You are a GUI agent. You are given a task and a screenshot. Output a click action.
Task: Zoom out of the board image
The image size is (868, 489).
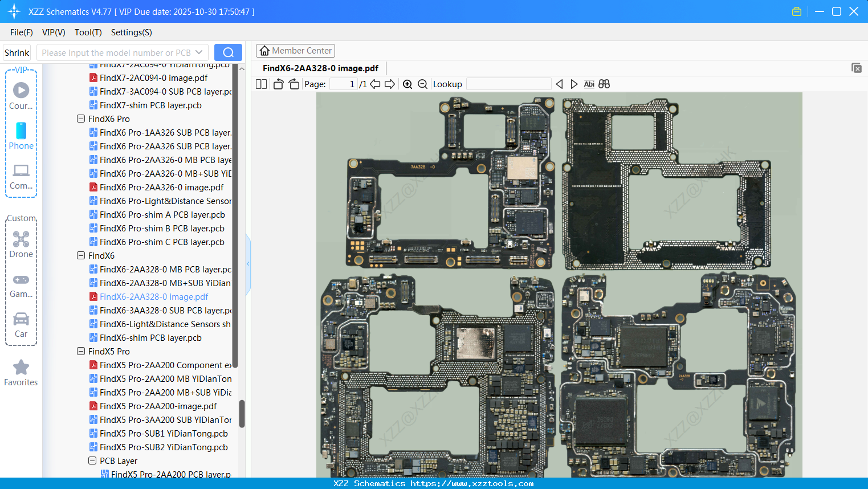pos(422,84)
